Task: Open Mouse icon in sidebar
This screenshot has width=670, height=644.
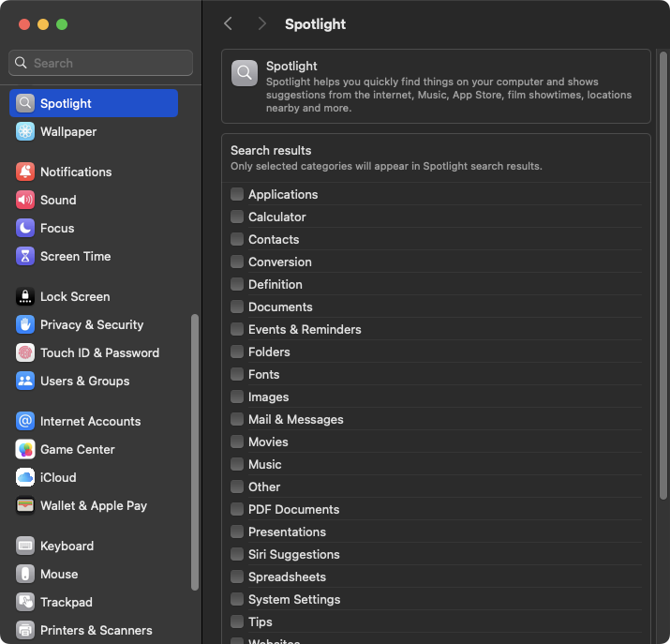Action: pyautogui.click(x=25, y=574)
